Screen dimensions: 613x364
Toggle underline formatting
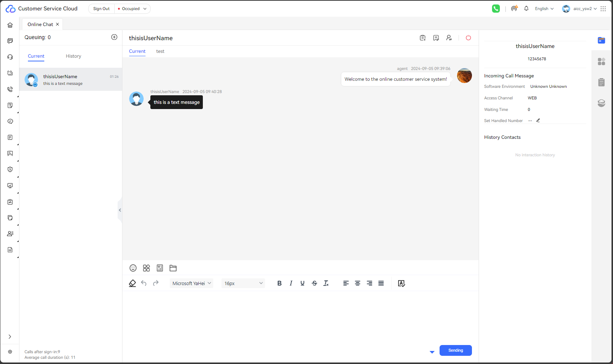[x=303, y=283]
